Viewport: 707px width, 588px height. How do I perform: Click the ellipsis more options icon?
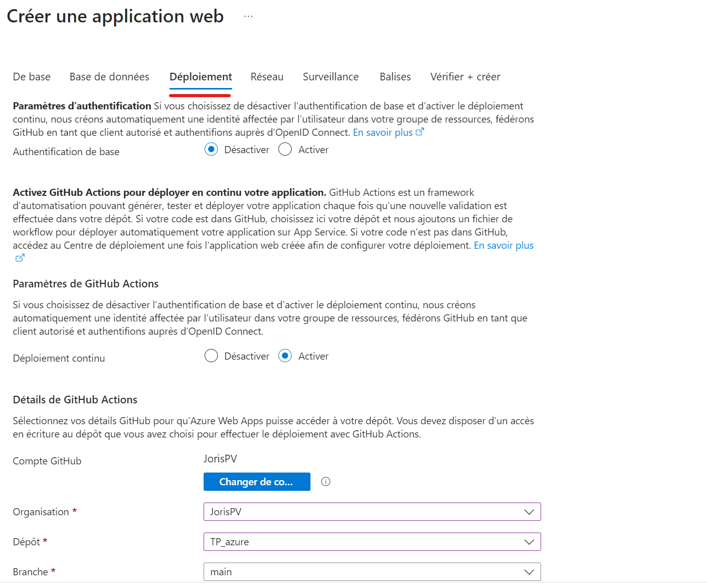pos(248,16)
